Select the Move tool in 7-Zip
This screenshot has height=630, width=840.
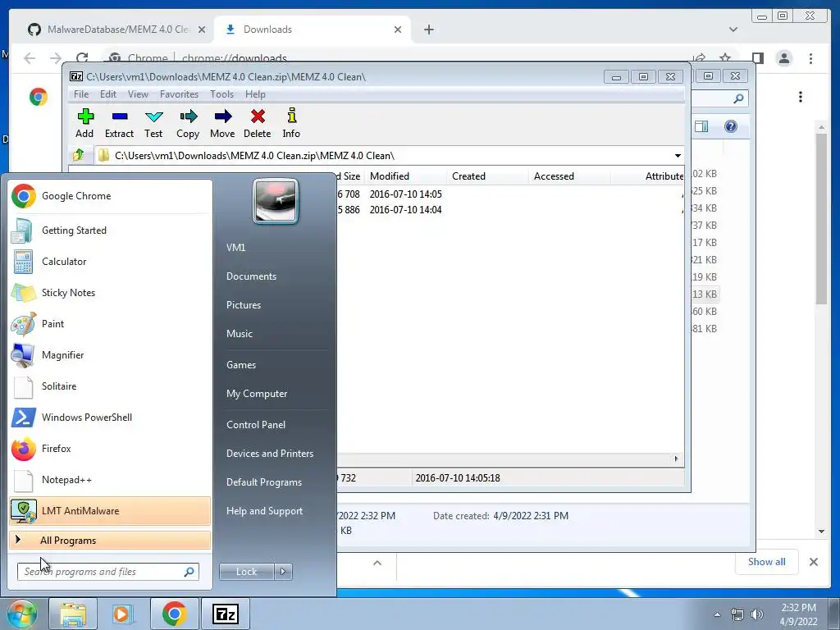222,123
